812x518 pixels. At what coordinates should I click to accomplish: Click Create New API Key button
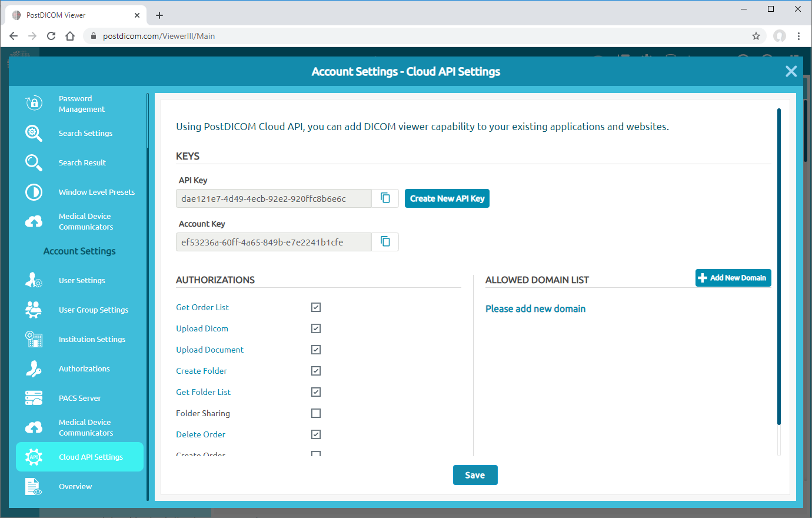point(447,198)
